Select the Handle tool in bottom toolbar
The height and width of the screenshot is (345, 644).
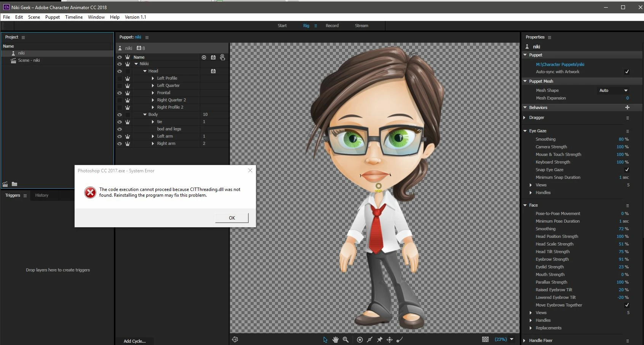tap(360, 340)
